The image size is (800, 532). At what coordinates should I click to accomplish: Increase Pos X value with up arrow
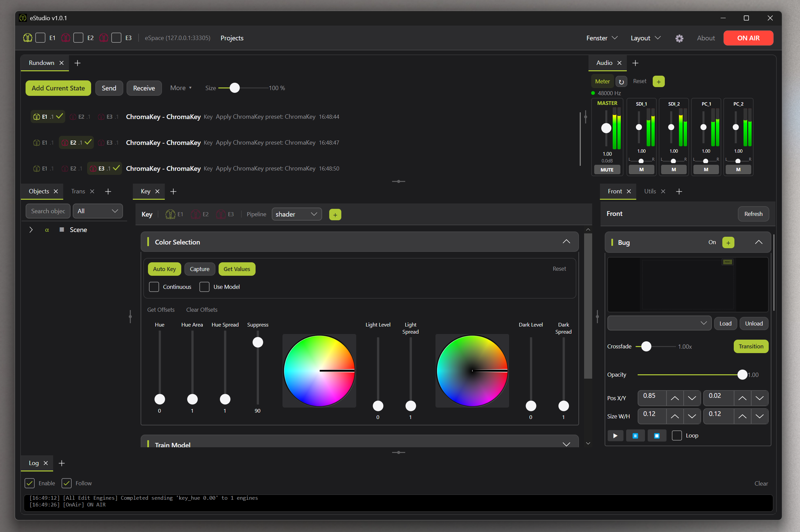(x=675, y=398)
